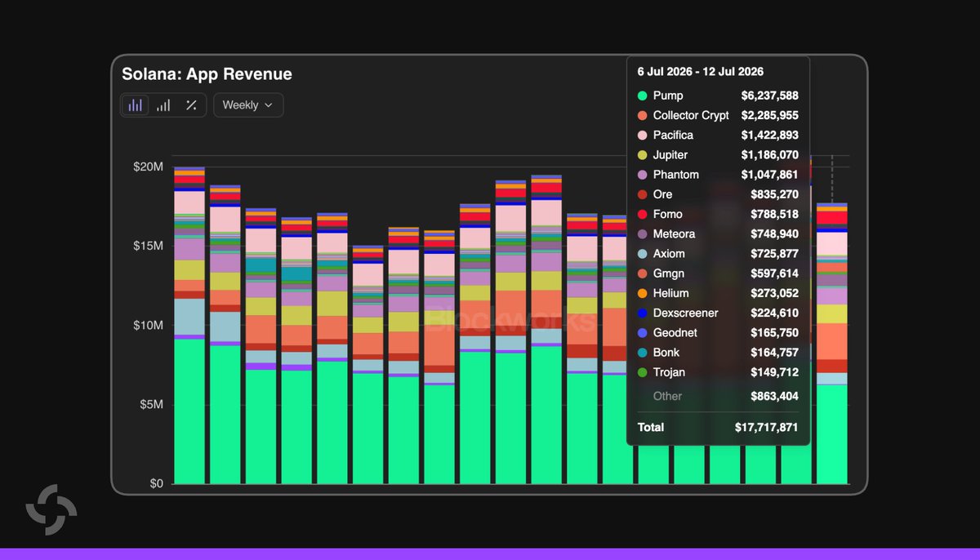This screenshot has width=980, height=560.
Task: Click the 'Dexscreener' label in the tooltip
Action: (686, 313)
